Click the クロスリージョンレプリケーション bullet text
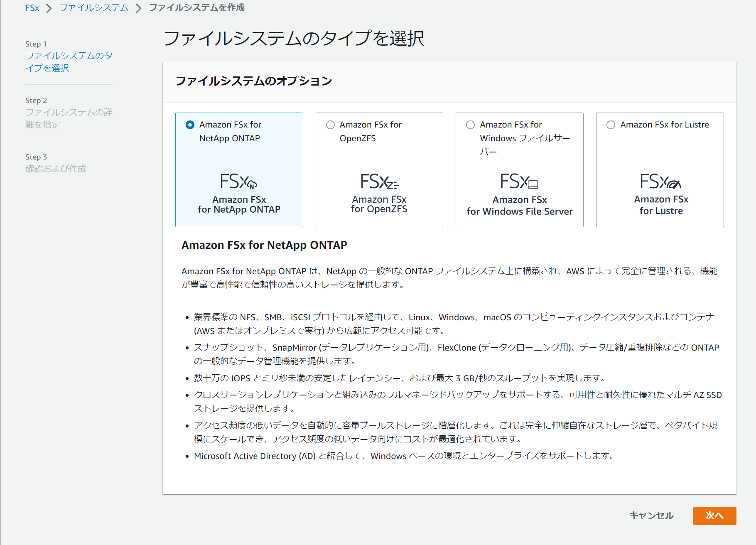The height and width of the screenshot is (545, 756). coord(458,401)
